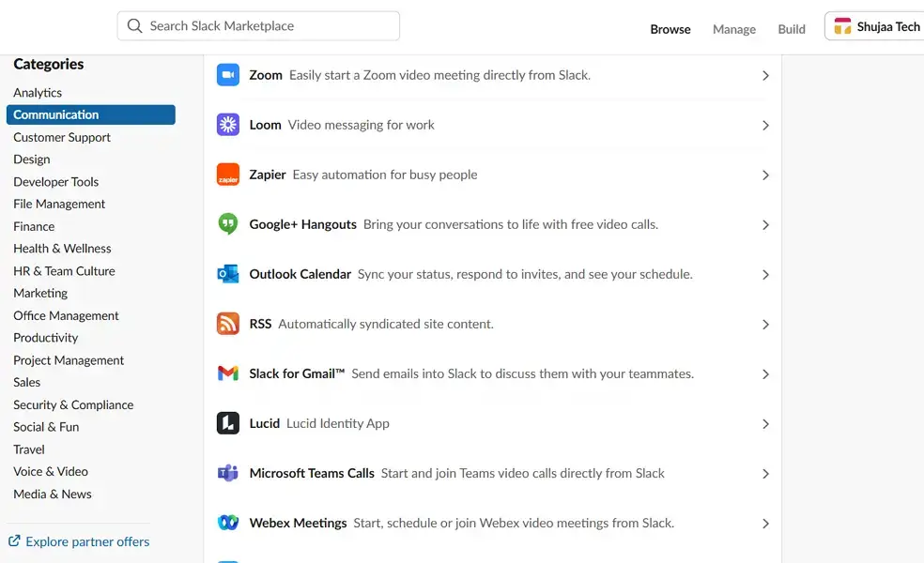Open the Slack for Gmail row chevron
Screen dimensions: 924x563
pyautogui.click(x=765, y=374)
